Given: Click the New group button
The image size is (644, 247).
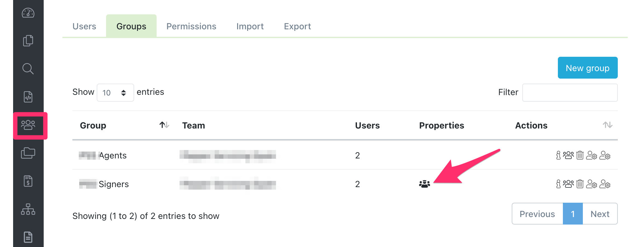Looking at the screenshot, I should pyautogui.click(x=587, y=68).
